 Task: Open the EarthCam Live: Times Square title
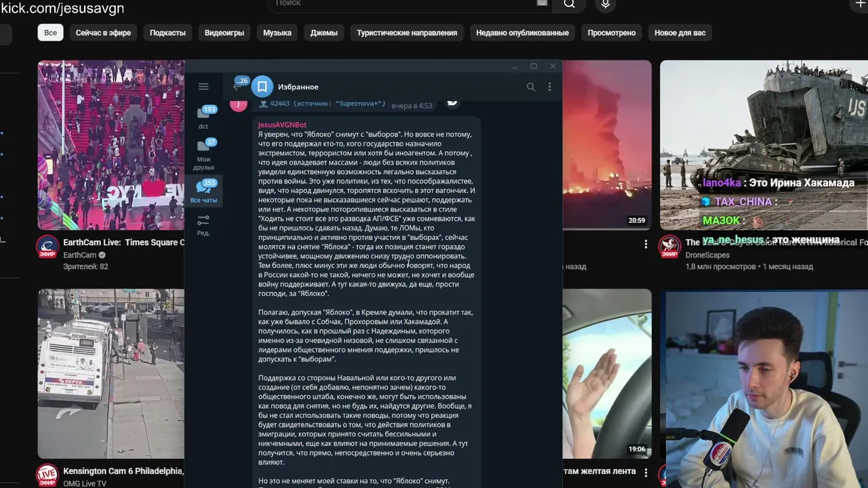pos(123,243)
